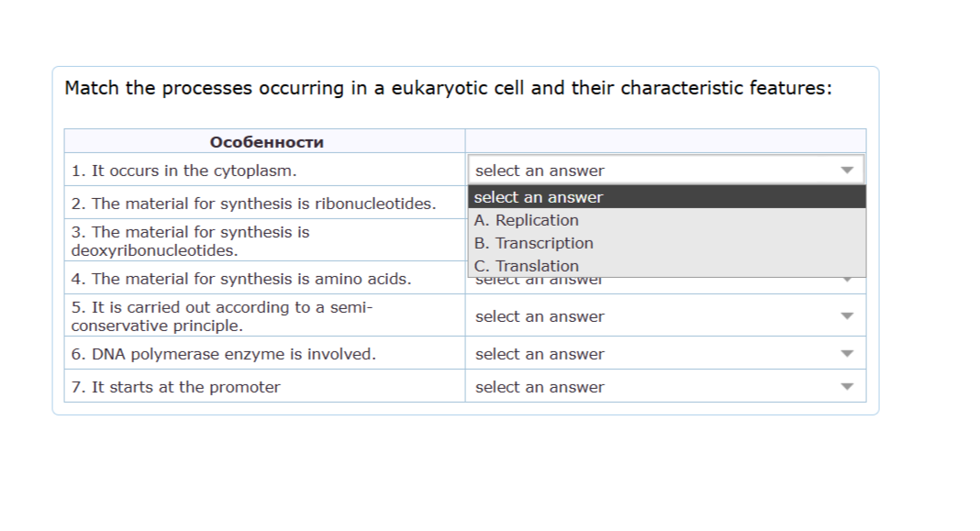Select the highlighted 'select an answer' option
Viewport: 980px width, 531px height.
point(667,197)
